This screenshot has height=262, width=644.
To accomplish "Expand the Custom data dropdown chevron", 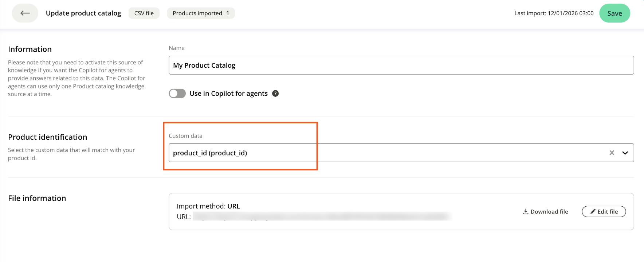I will pos(625,153).
